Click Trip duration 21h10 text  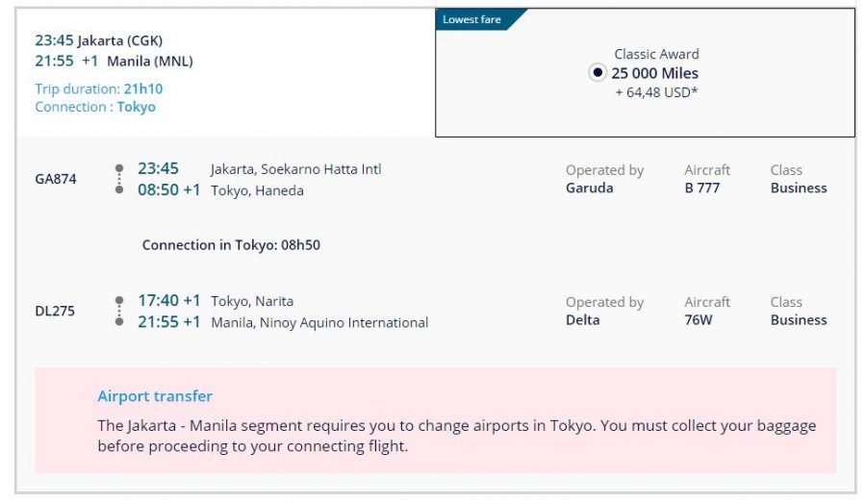point(98,89)
